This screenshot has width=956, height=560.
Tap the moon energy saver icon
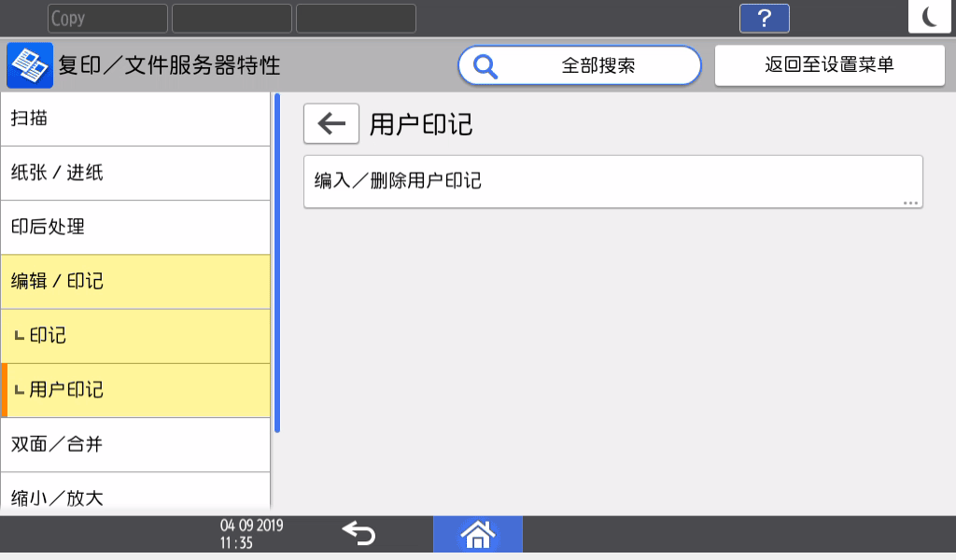[x=930, y=17]
